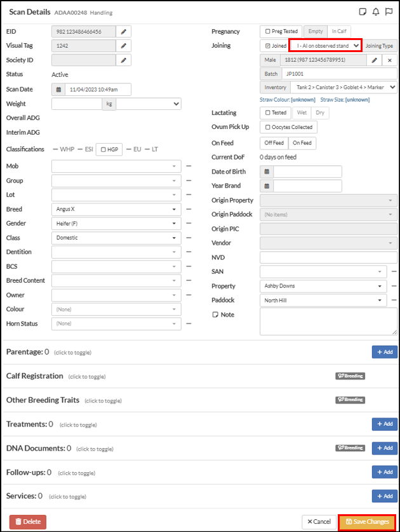This screenshot has height=532, width=400.
Task: Click the Society ID edit pencil icon
Action: 124,60
